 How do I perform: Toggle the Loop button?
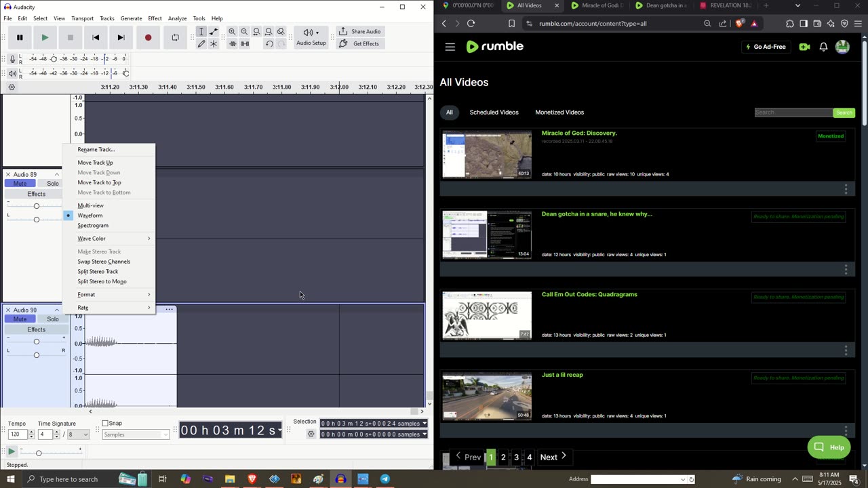[175, 37]
